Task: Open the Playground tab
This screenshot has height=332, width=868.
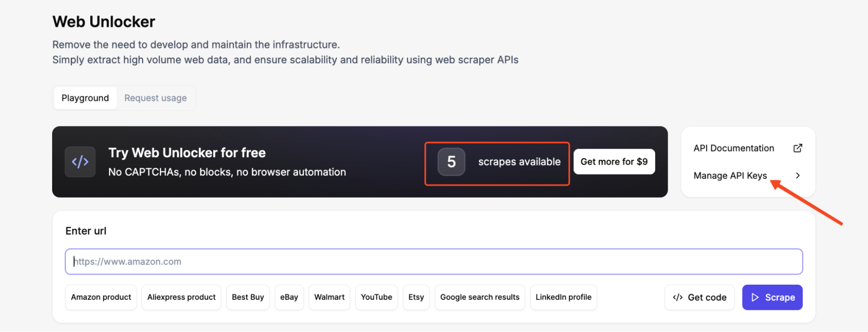Action: coord(85,98)
